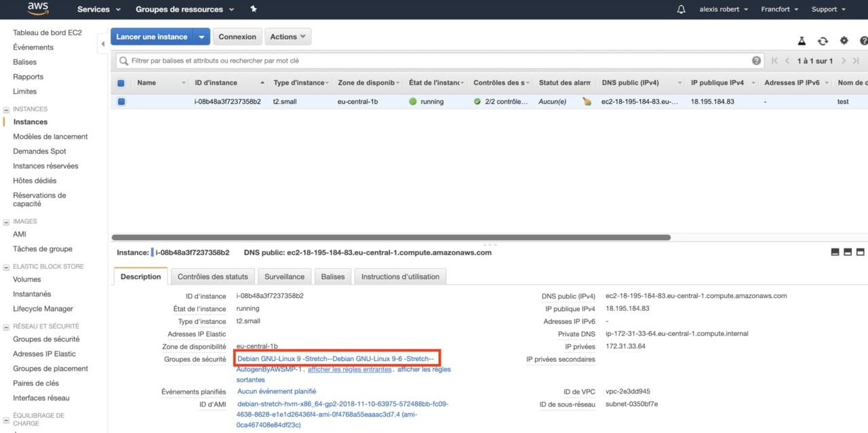Click the 18.195.184.83 cell in instance row
Image resolution: width=868 pixels, height=433 pixels.
(x=713, y=102)
